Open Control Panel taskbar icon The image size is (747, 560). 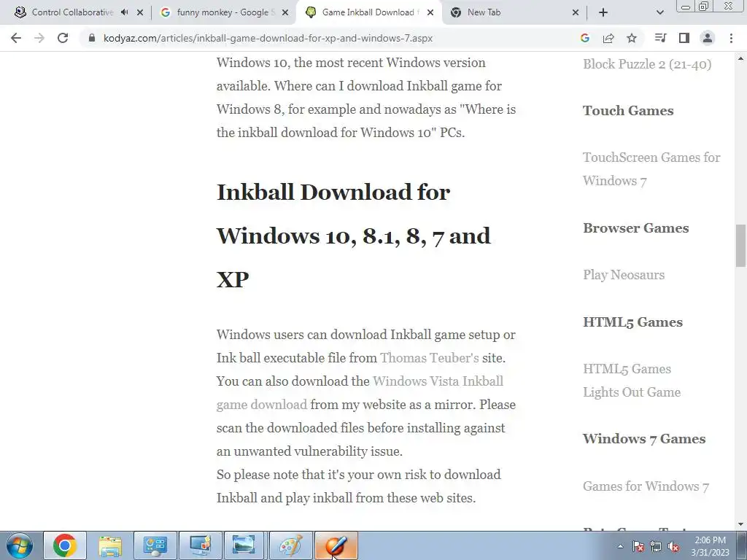[x=155, y=545]
